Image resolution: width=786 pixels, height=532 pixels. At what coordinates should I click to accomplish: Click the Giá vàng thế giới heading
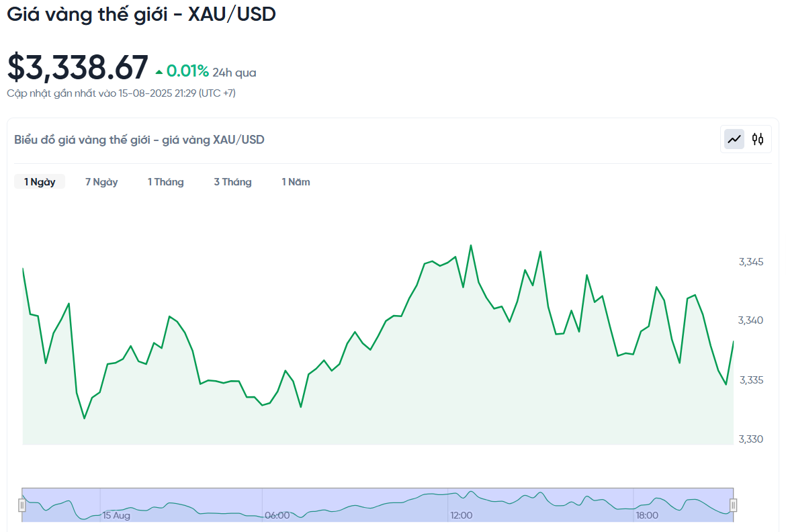tap(141, 14)
